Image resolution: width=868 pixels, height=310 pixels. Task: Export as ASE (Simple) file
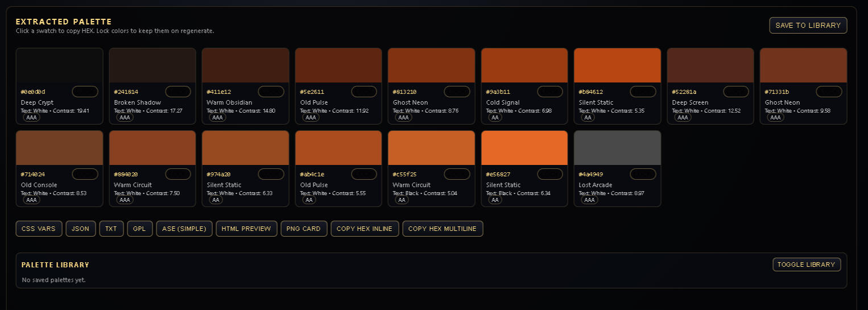tap(184, 229)
